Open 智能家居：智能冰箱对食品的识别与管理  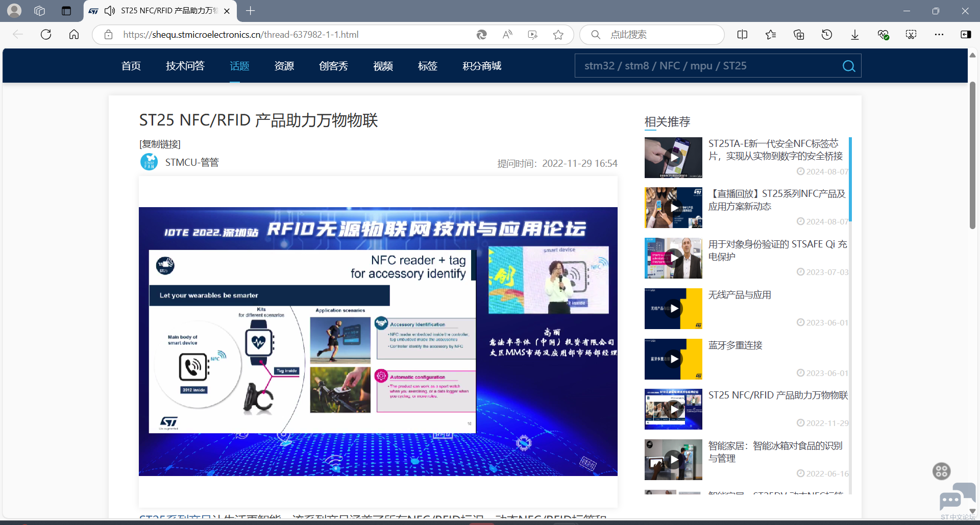coord(775,452)
